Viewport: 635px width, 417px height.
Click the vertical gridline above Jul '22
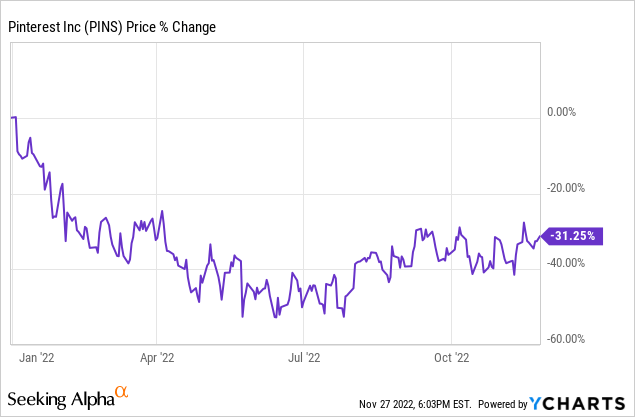[303, 200]
